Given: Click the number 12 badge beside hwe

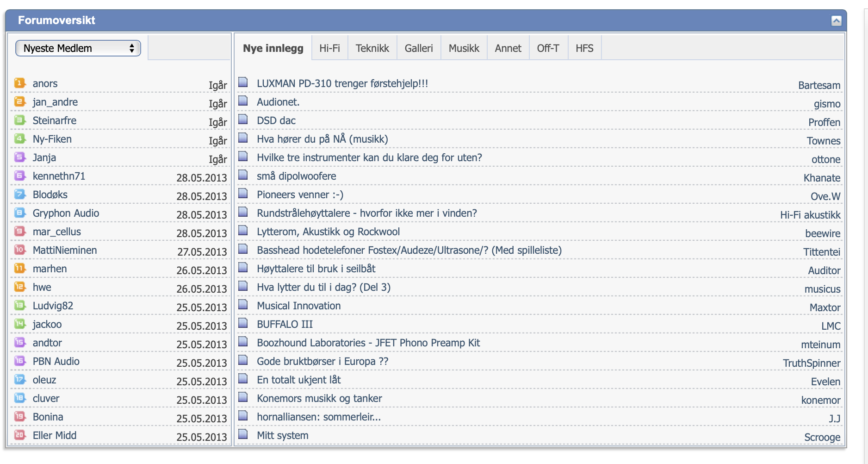Looking at the screenshot, I should pos(19,287).
